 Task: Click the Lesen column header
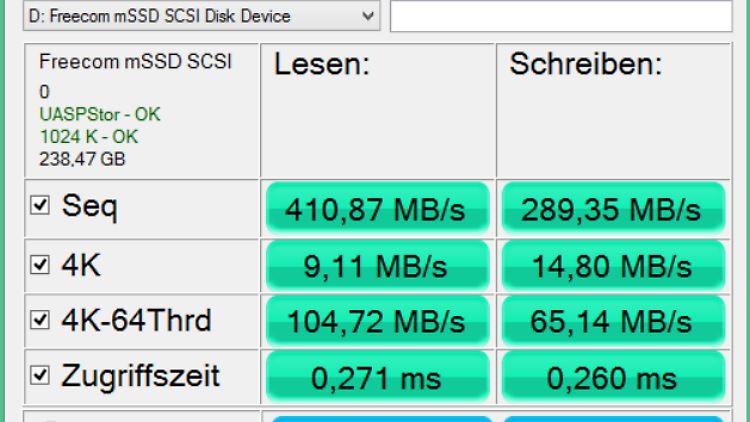323,66
